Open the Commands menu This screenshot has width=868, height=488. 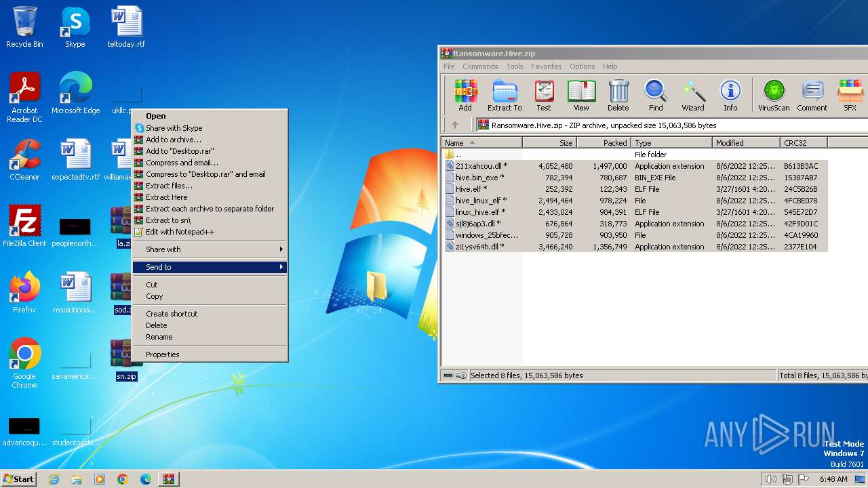480,66
